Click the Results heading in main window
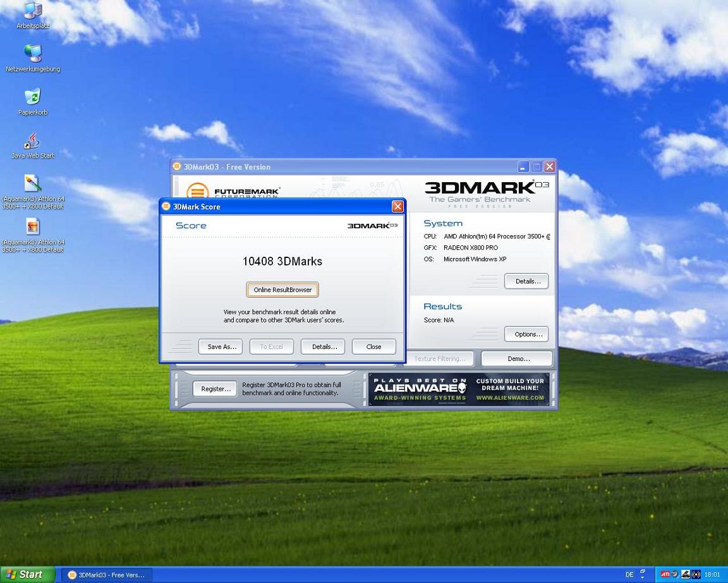This screenshot has width=728, height=583. tap(442, 307)
